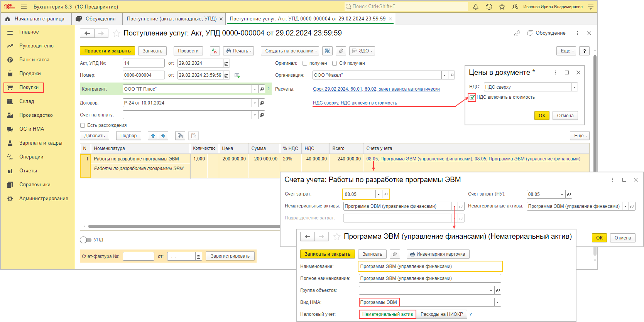Select the Расходы на НИОКР tax accounting option

click(x=442, y=314)
